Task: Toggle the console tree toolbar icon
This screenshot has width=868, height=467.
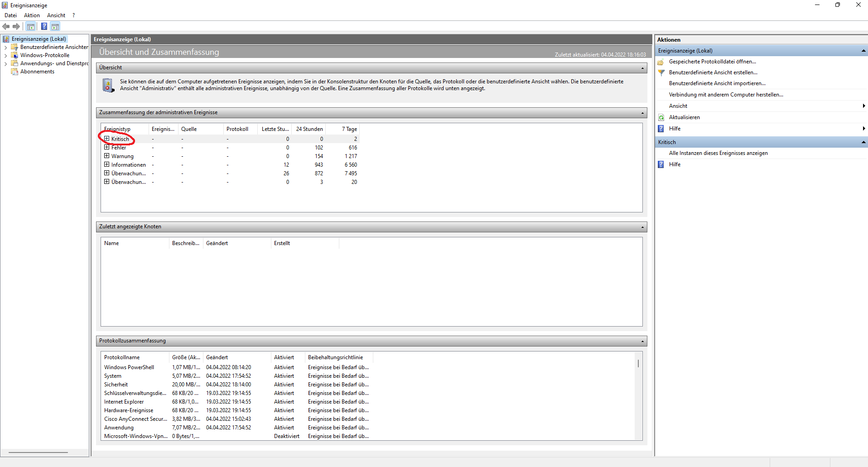Action: point(31,26)
